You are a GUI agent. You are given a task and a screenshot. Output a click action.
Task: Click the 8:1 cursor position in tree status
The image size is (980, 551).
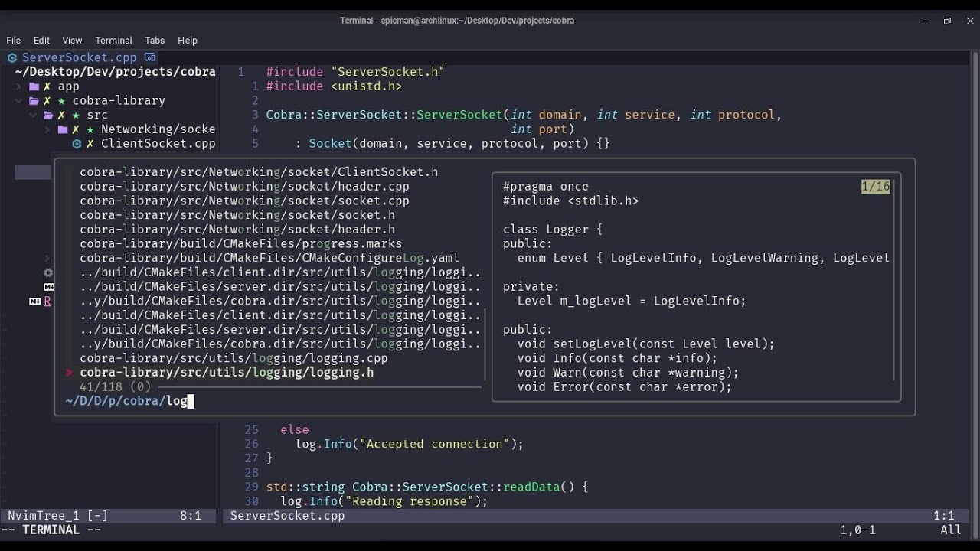[191, 517]
